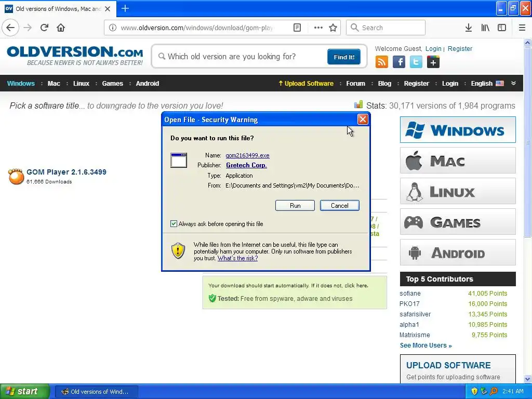Viewport: 532px width, 399px height.
Task: Click the Stats bar chart icon
Action: tap(358, 104)
